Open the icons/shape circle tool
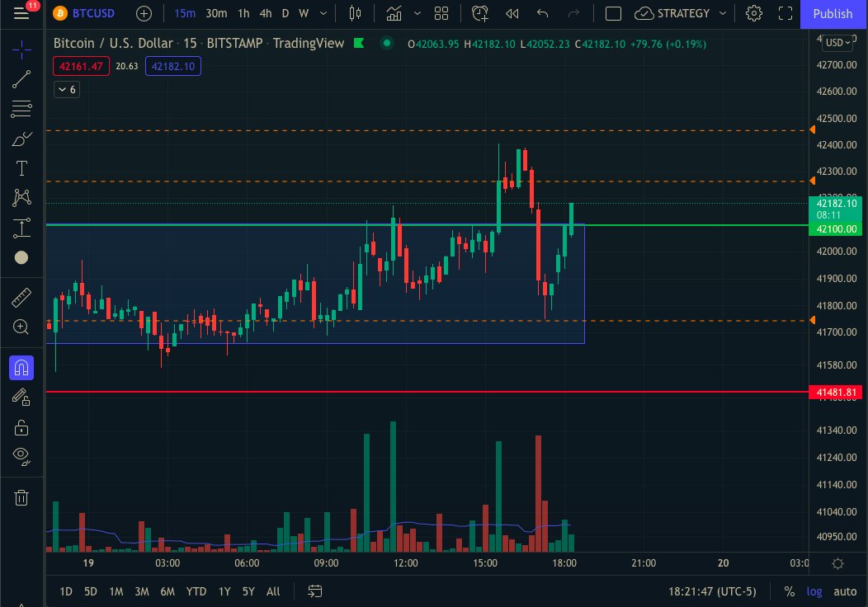Viewport: 868px width, 607px height. tap(21, 257)
